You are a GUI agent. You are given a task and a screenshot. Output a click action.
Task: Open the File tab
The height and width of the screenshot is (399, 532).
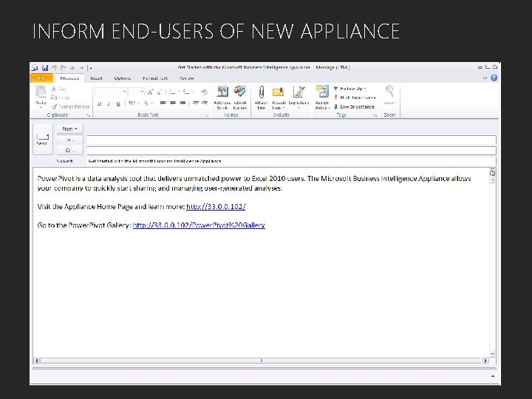coord(41,78)
